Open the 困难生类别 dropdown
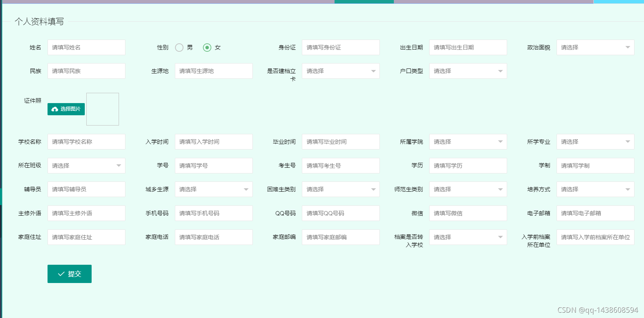The image size is (644, 318). click(341, 189)
